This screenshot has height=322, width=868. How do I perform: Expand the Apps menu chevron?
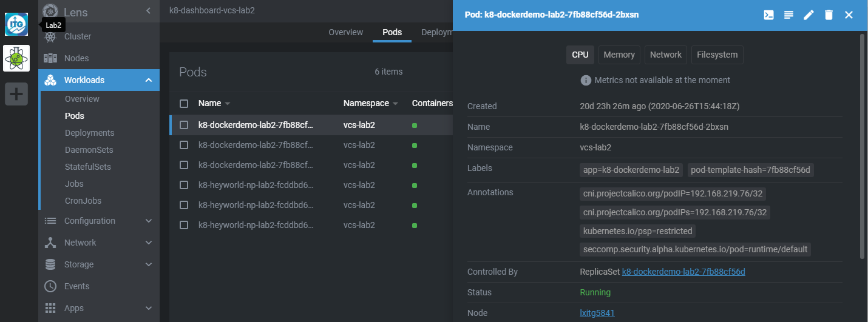coord(149,308)
